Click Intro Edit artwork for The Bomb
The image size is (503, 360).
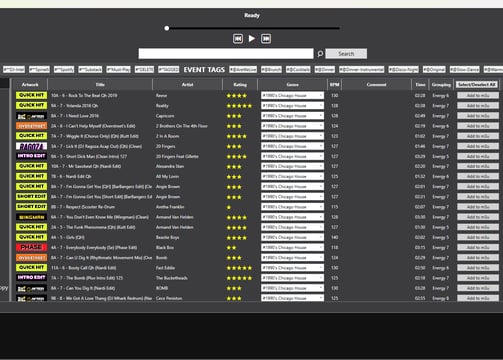click(31, 278)
